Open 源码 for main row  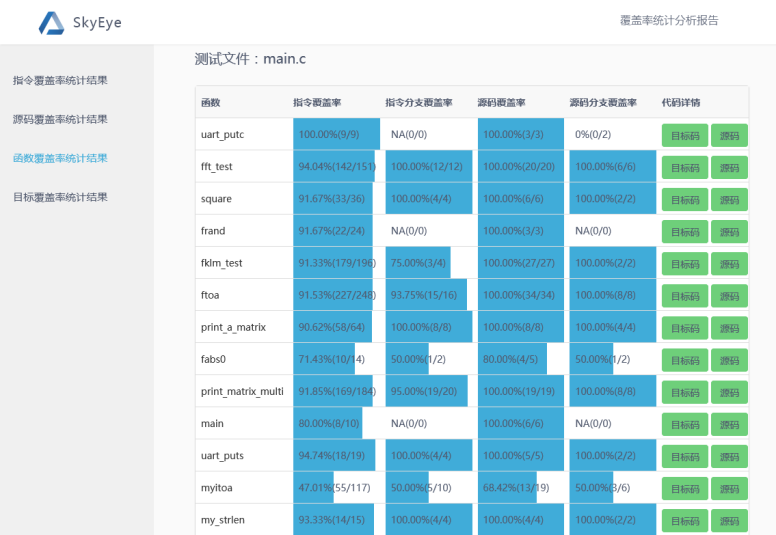(x=729, y=425)
